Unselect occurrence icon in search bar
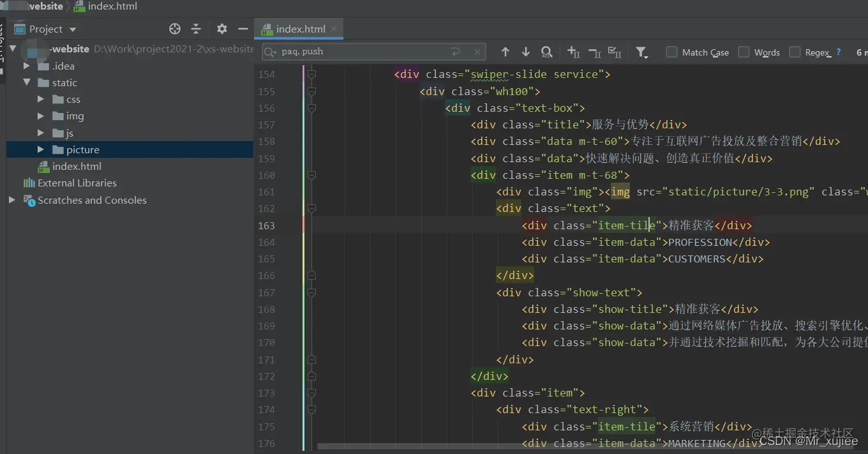Image resolution: width=868 pixels, height=454 pixels. [594, 52]
